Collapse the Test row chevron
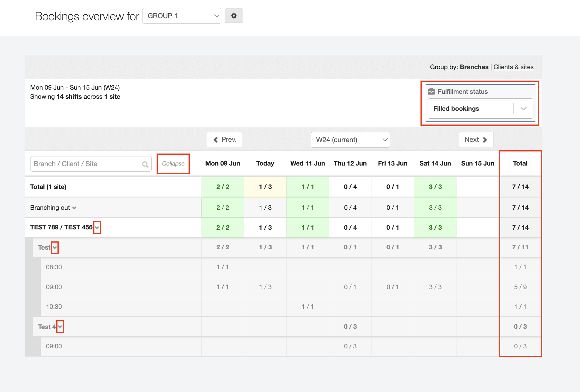 (x=55, y=248)
